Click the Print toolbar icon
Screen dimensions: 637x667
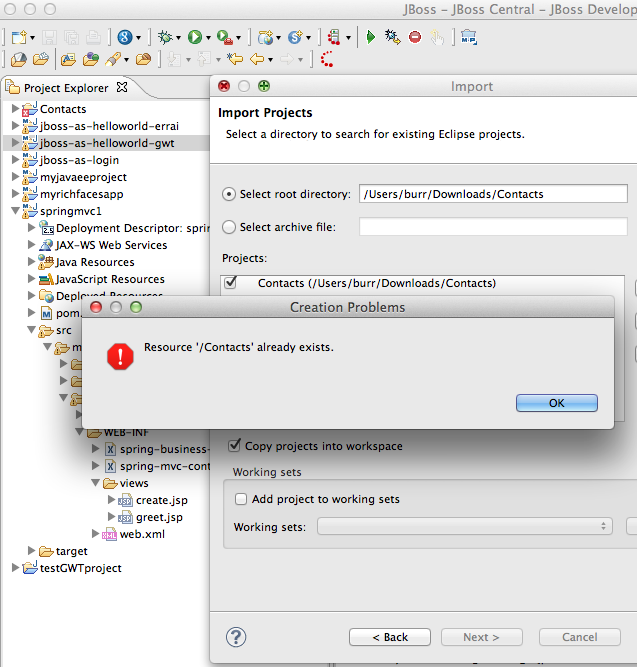[93, 37]
